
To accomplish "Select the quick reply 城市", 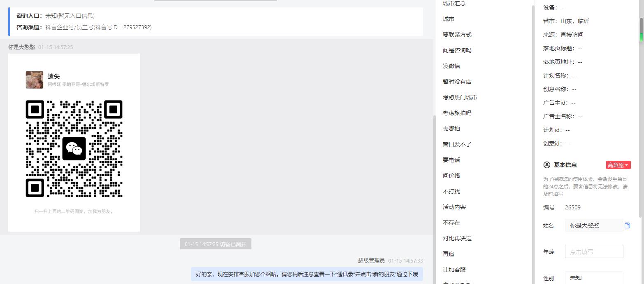I will (x=449, y=19).
